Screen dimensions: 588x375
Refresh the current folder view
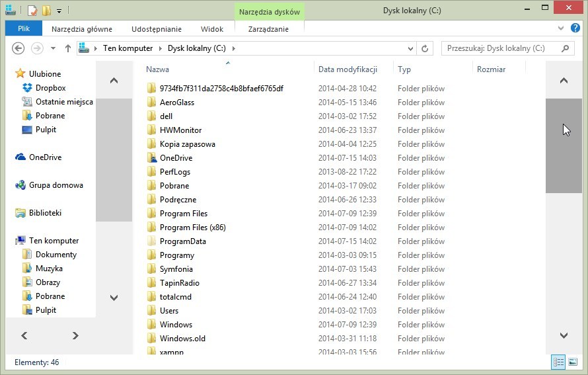pyautogui.click(x=425, y=48)
